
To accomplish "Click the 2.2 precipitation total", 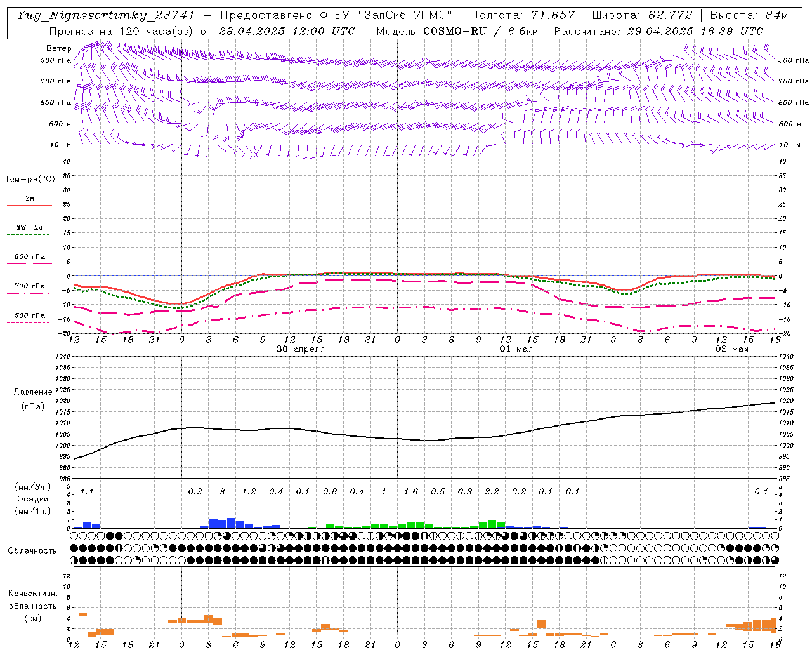I will coord(492,491).
